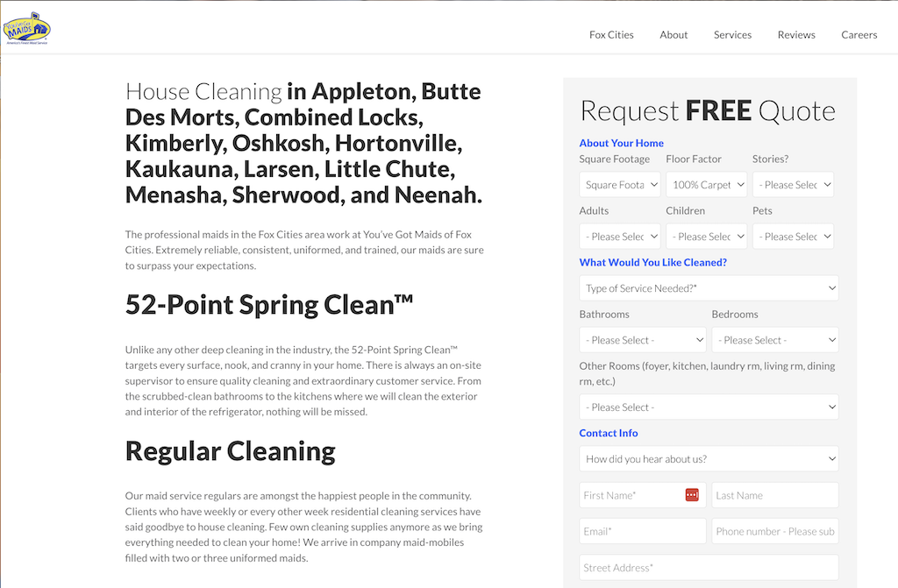898x588 pixels.
Task: Select the Services menu item
Action: 732,34
